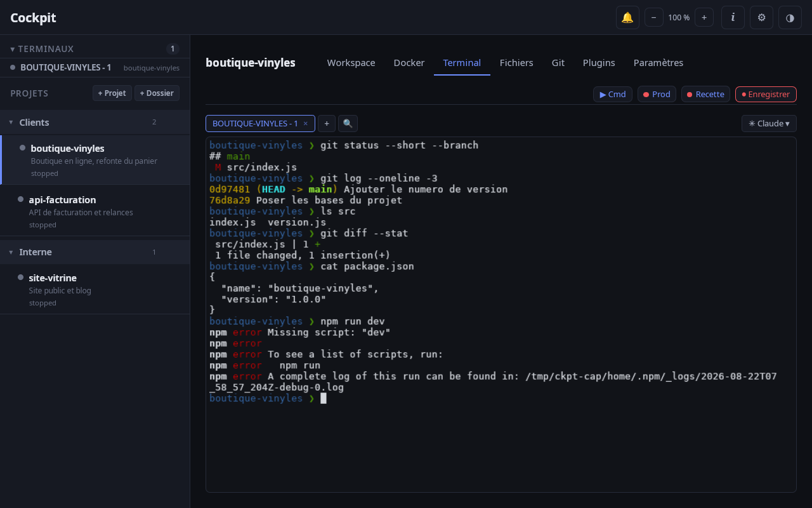The height and width of the screenshot is (508, 812).
Task: Click the + Projet button
Action: tap(112, 93)
